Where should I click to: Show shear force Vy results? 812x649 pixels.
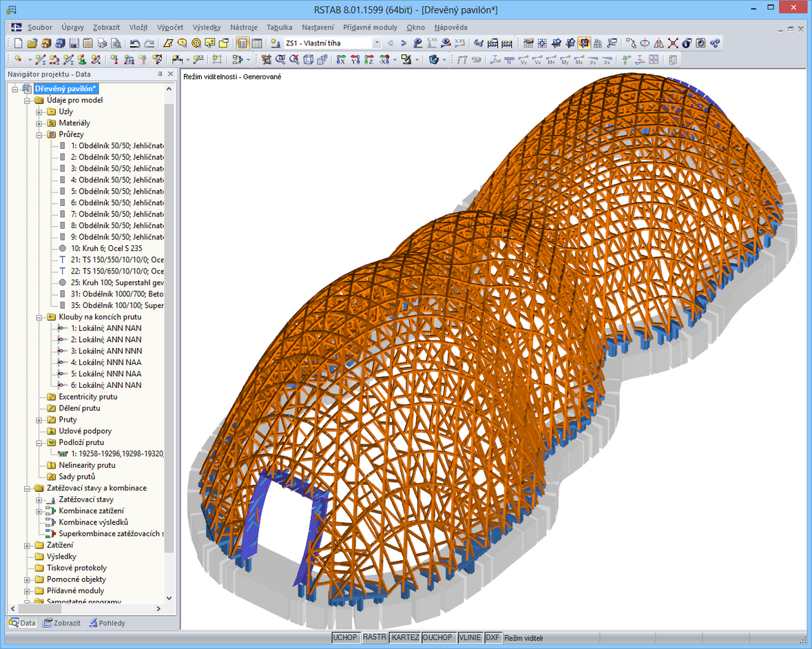pos(523,60)
